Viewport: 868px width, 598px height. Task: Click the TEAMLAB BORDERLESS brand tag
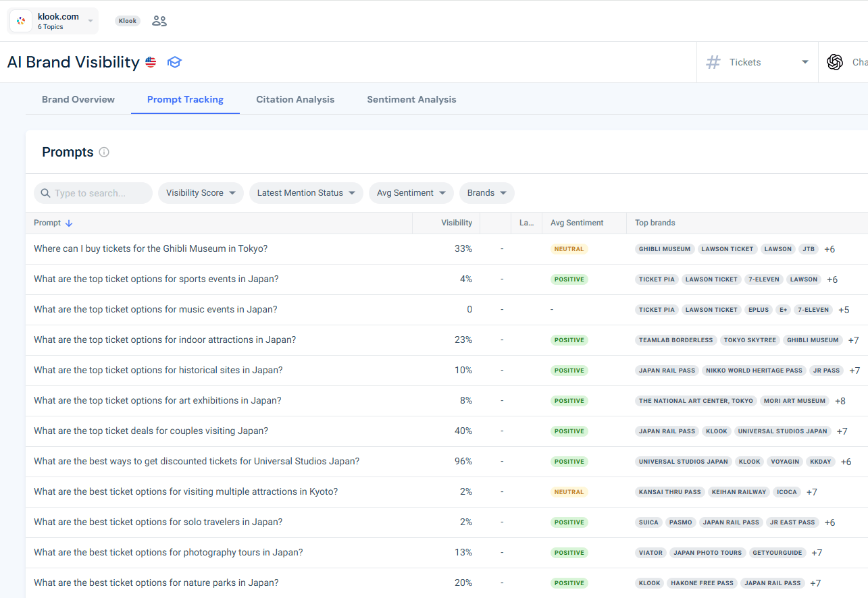point(676,340)
